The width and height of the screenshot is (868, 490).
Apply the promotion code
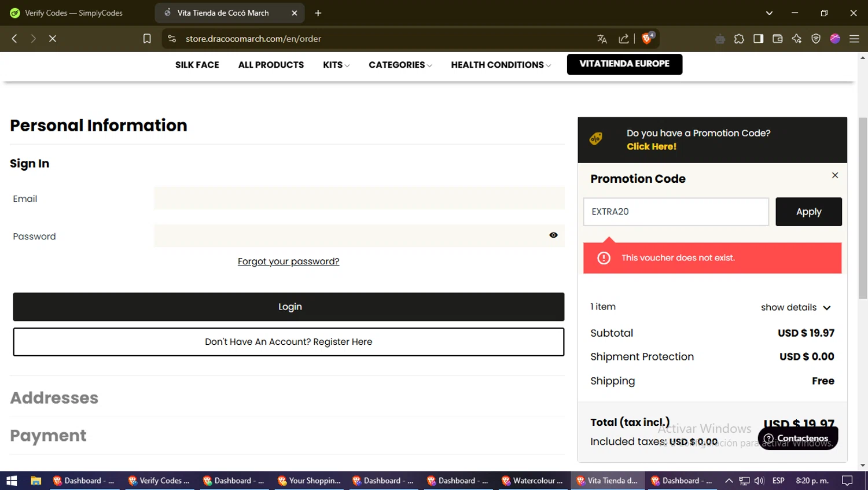pos(808,212)
